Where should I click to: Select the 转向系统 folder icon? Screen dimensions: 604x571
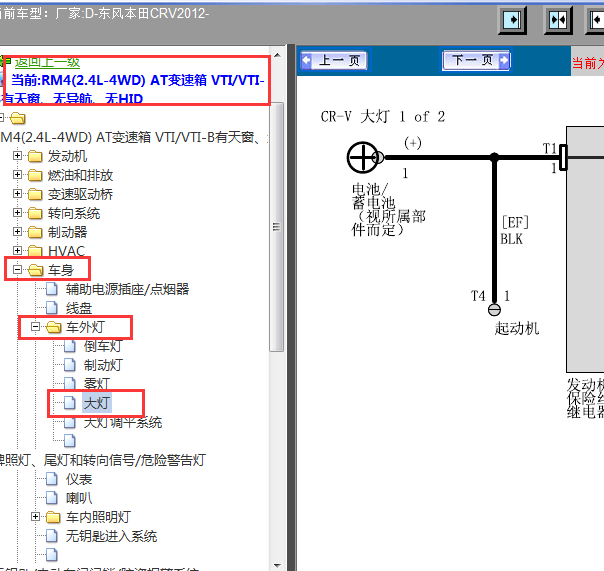click(x=35, y=213)
